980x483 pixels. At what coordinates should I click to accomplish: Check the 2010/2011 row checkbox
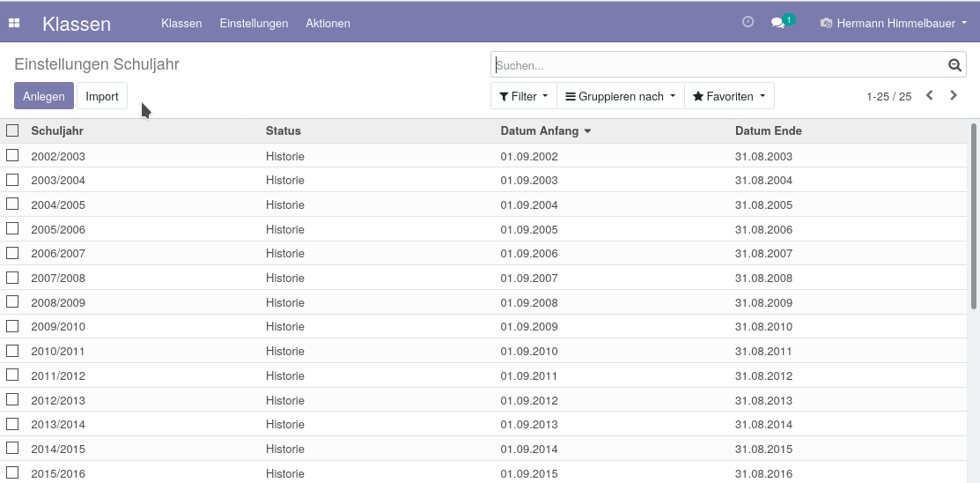click(12, 351)
